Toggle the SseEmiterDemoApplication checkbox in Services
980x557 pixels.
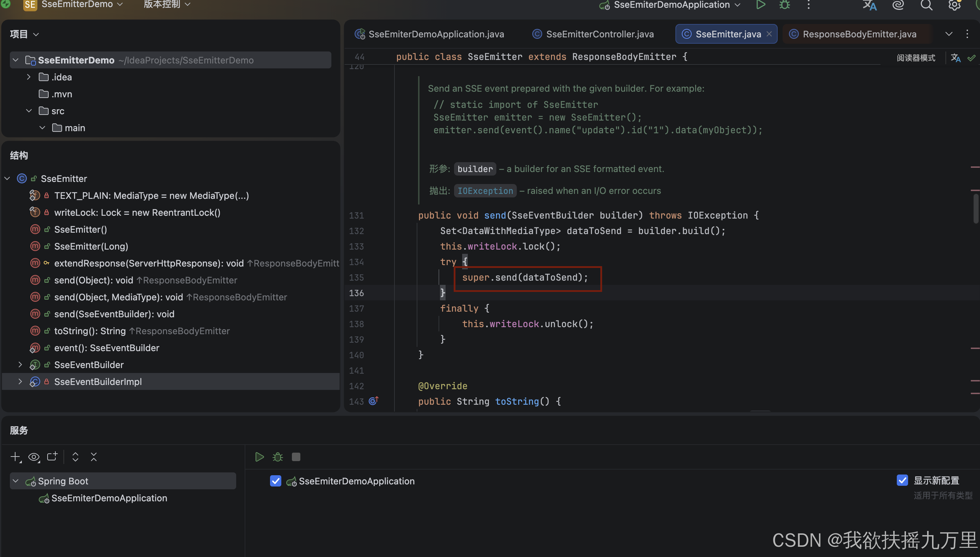click(x=275, y=481)
